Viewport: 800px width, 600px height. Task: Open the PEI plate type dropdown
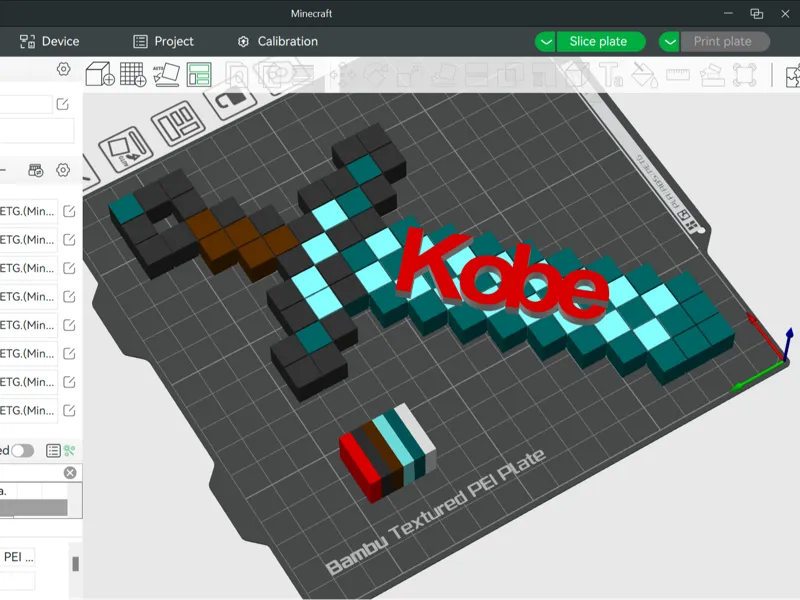point(18,557)
